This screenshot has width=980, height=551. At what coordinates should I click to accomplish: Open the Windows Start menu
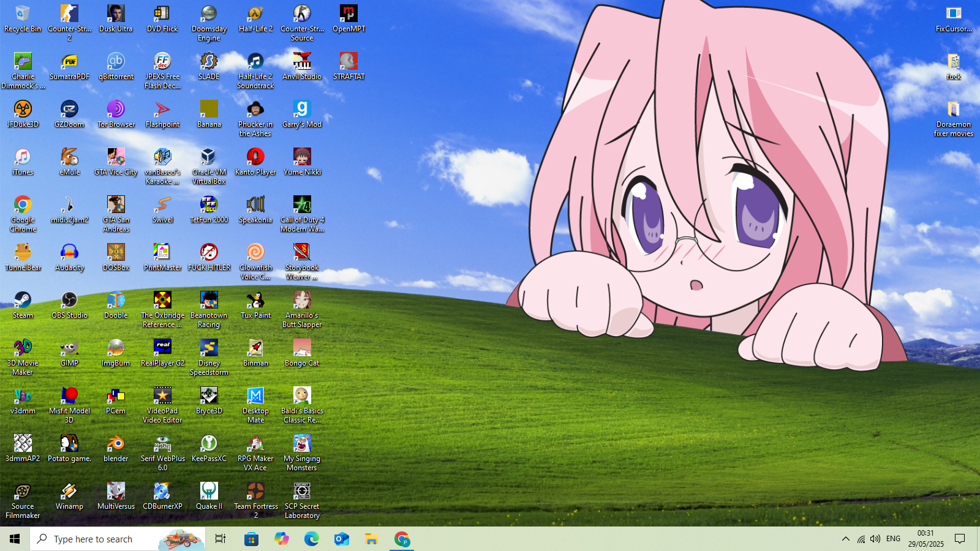pyautogui.click(x=15, y=539)
